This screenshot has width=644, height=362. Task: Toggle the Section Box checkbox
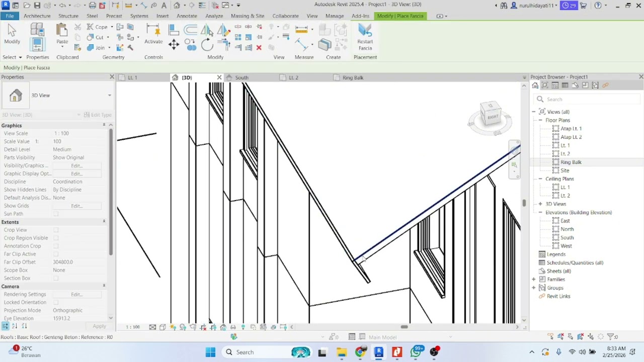(x=56, y=278)
